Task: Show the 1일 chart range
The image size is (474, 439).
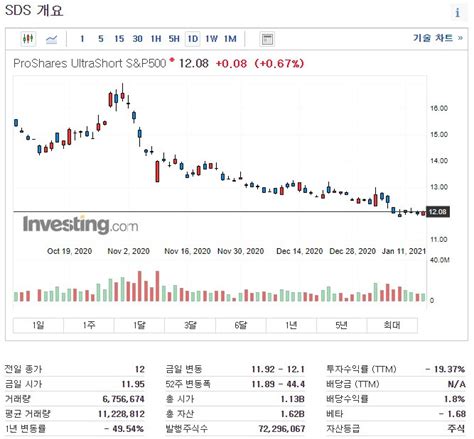Action: coord(38,325)
